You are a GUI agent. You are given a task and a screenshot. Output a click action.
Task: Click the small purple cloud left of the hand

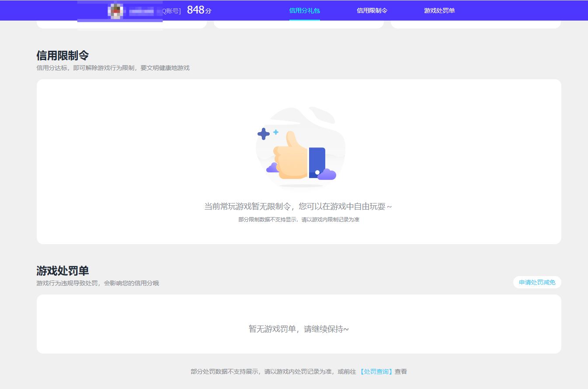pyautogui.click(x=272, y=168)
